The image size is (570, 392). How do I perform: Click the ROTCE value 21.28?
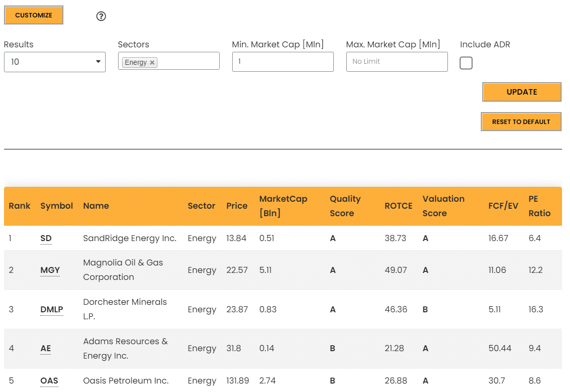click(395, 348)
